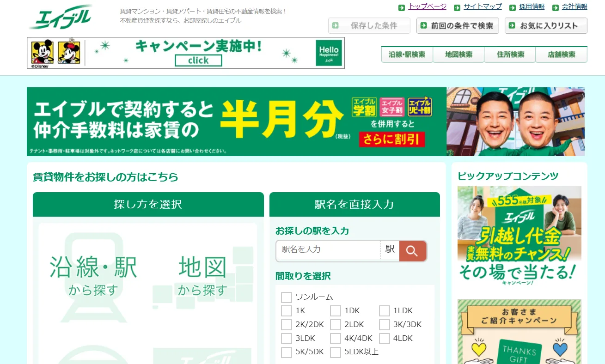Check the ワンルーム checkbox
Screen dimensions: 605x364
coord(287,297)
